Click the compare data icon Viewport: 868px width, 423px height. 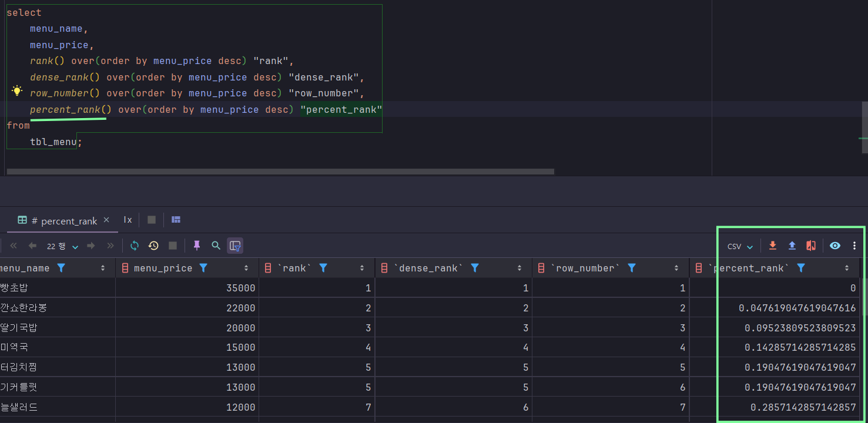pyautogui.click(x=811, y=246)
